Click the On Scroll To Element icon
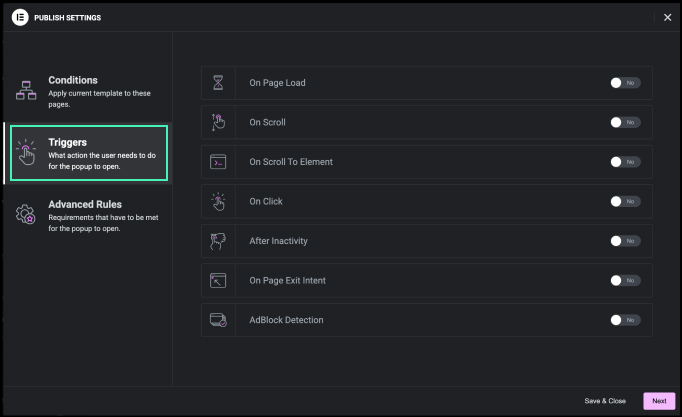 click(218, 162)
